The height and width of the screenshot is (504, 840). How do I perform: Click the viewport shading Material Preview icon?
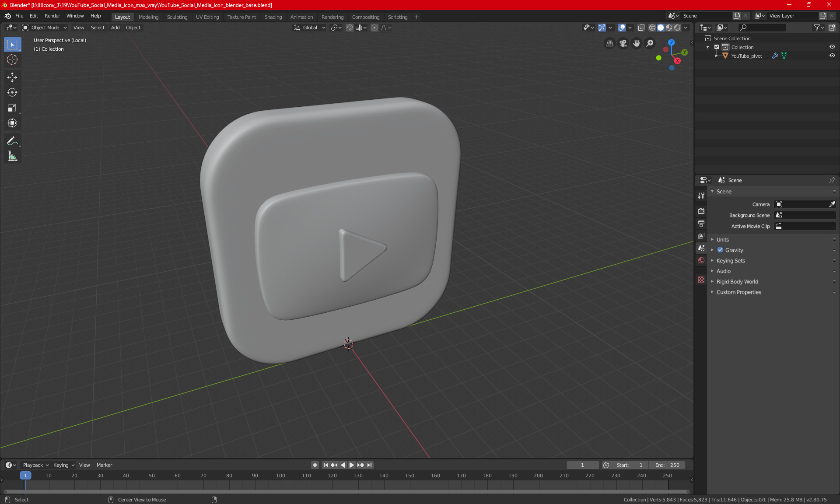point(668,28)
